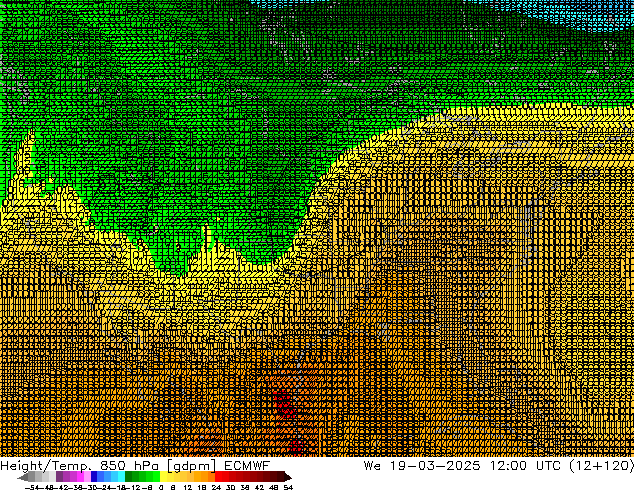Select the dark green legend swatch
The image size is (634, 490).
pyautogui.click(x=129, y=476)
